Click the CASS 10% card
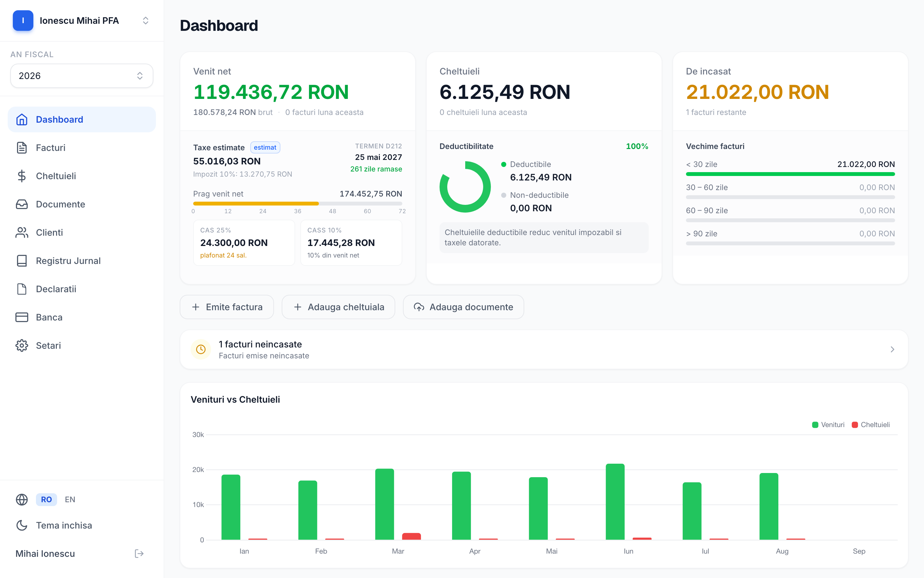This screenshot has width=924, height=578. 351,243
